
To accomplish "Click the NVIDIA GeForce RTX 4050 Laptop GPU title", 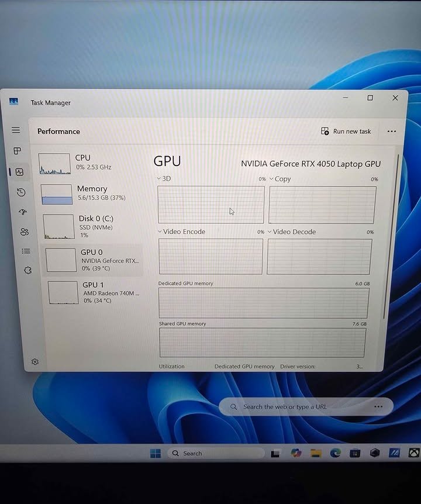I will [310, 164].
